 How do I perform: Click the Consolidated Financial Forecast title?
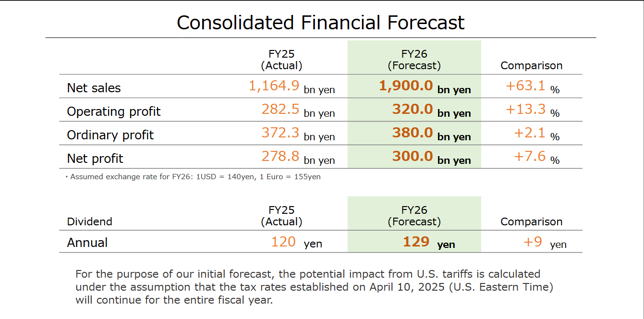pos(321,23)
